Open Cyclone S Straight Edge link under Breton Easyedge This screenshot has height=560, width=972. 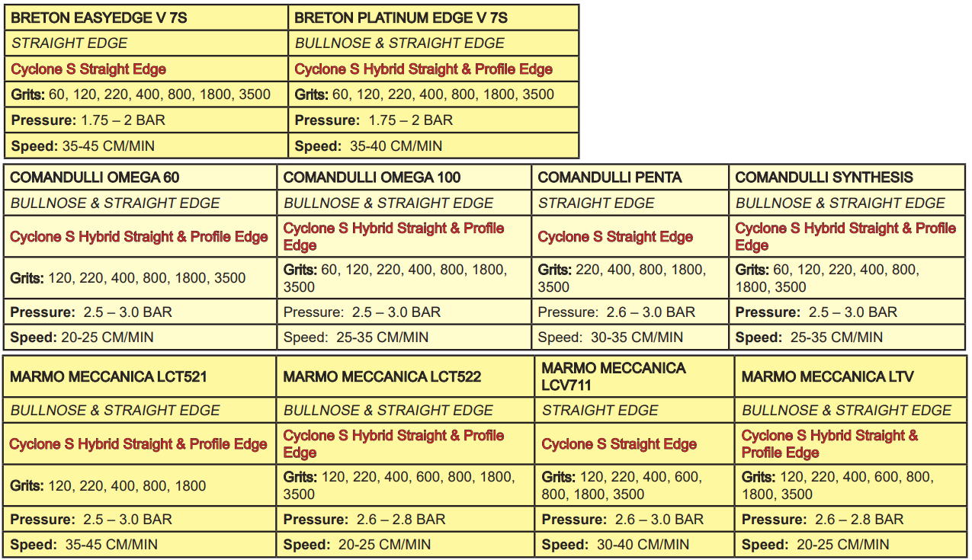88,69
